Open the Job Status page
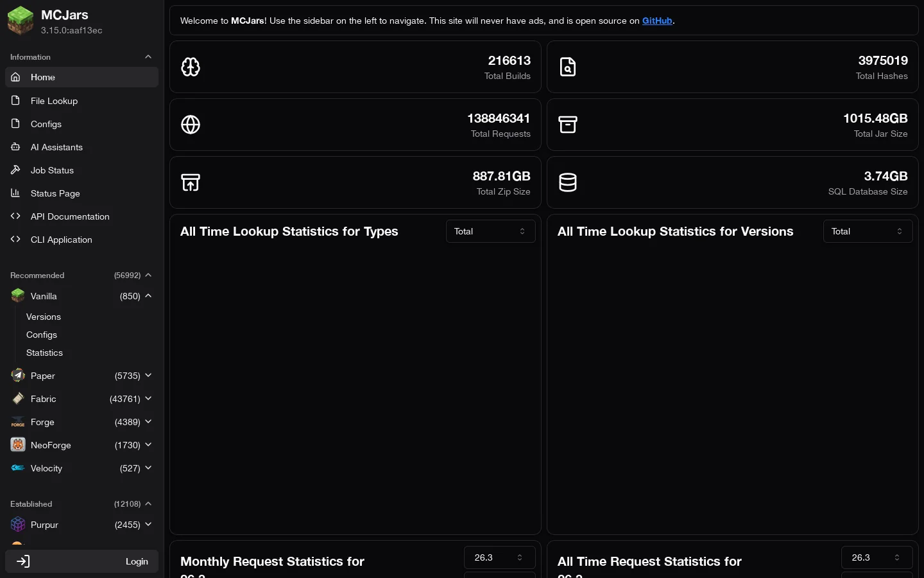This screenshot has width=924, height=578. point(81,170)
